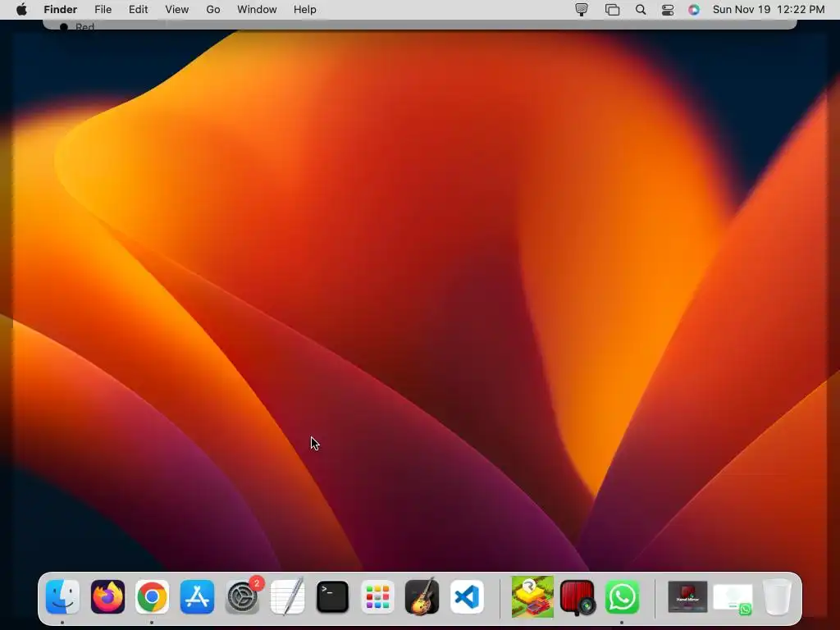Click the overlapping windows menu bar icon

pos(612,10)
